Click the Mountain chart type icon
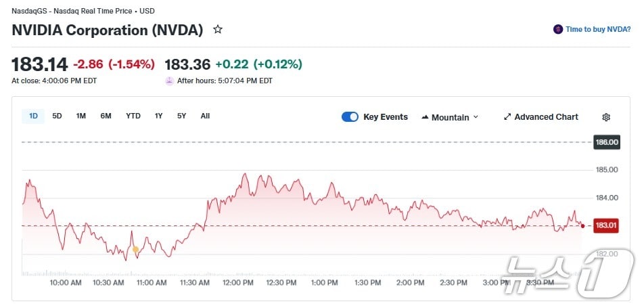This screenshot has width=644, height=308. click(425, 117)
